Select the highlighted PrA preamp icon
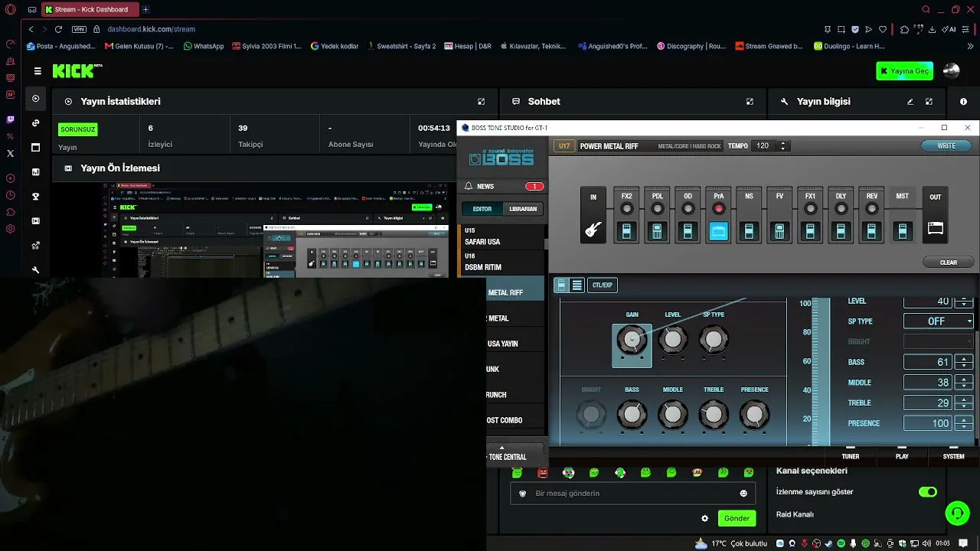 point(718,230)
